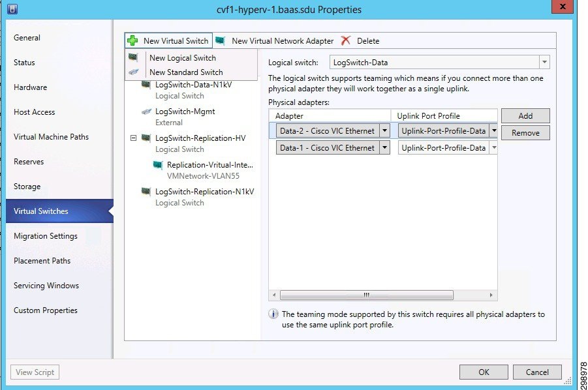Open Placement Paths page
The image size is (588, 390).
[x=42, y=261]
